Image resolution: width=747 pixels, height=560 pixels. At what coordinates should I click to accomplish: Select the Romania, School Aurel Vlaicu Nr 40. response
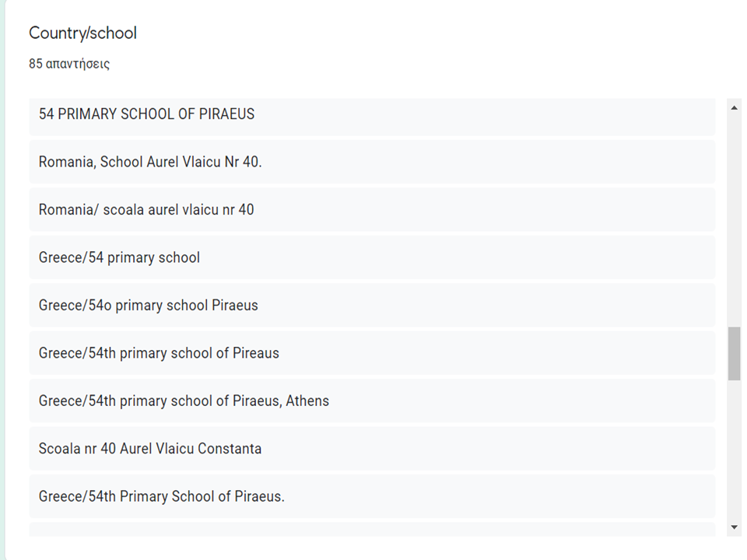[x=150, y=162]
